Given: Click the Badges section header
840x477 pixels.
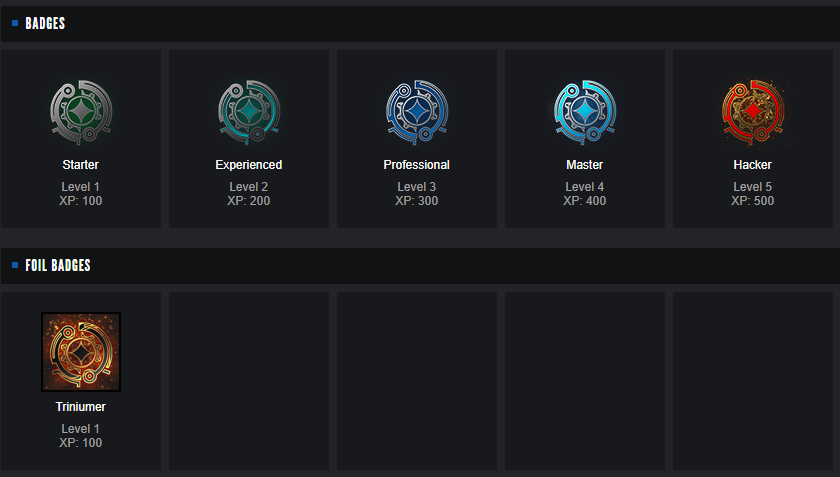Looking at the screenshot, I should pos(45,23).
